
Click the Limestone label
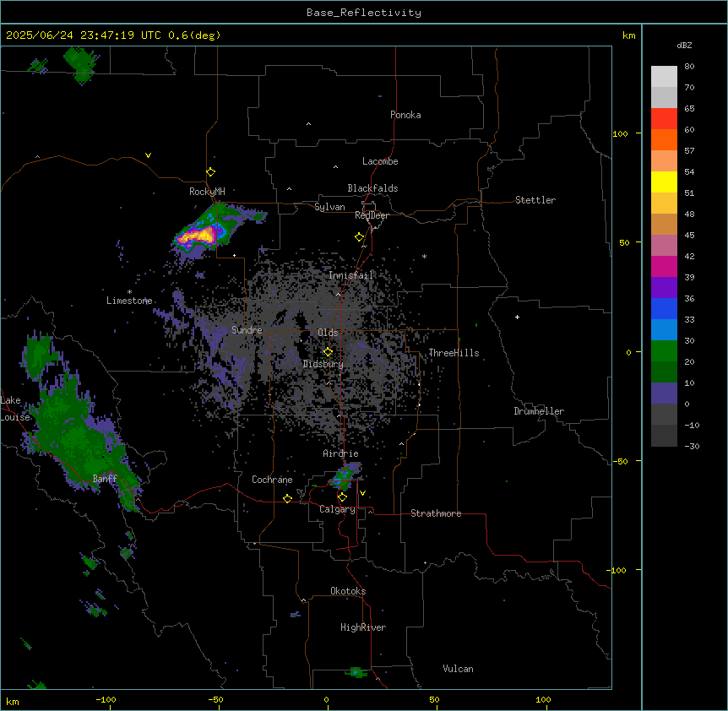click(x=129, y=301)
